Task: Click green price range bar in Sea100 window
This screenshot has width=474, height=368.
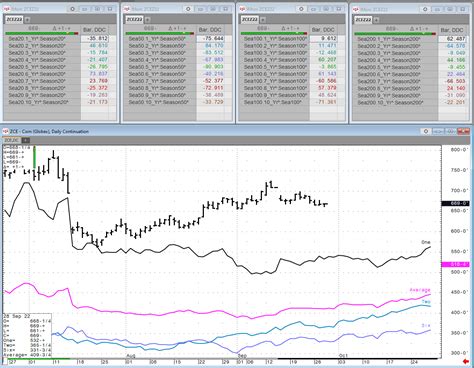Action: pyautogui.click(x=274, y=33)
